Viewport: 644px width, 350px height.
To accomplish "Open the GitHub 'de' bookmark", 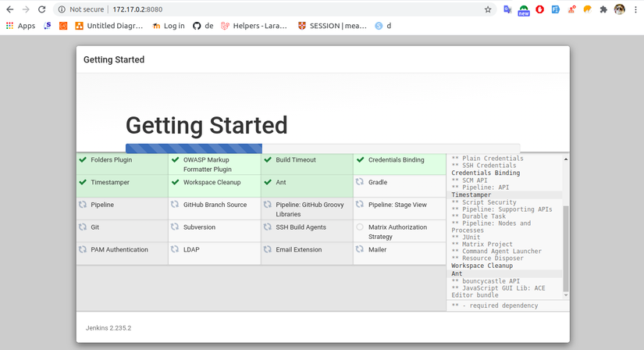I will (x=203, y=26).
